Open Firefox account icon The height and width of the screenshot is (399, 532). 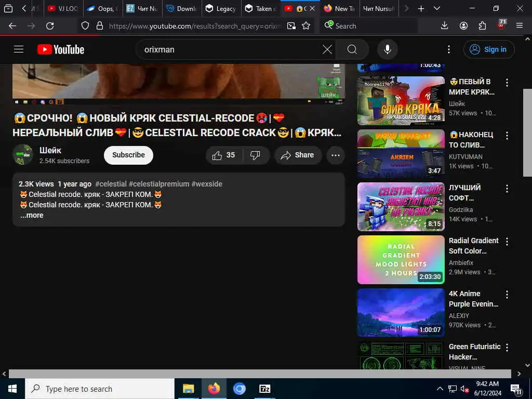coord(463,26)
